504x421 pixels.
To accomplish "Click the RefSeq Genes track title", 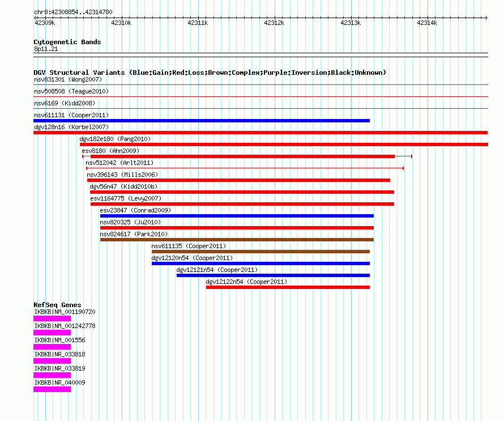I will pyautogui.click(x=57, y=305).
